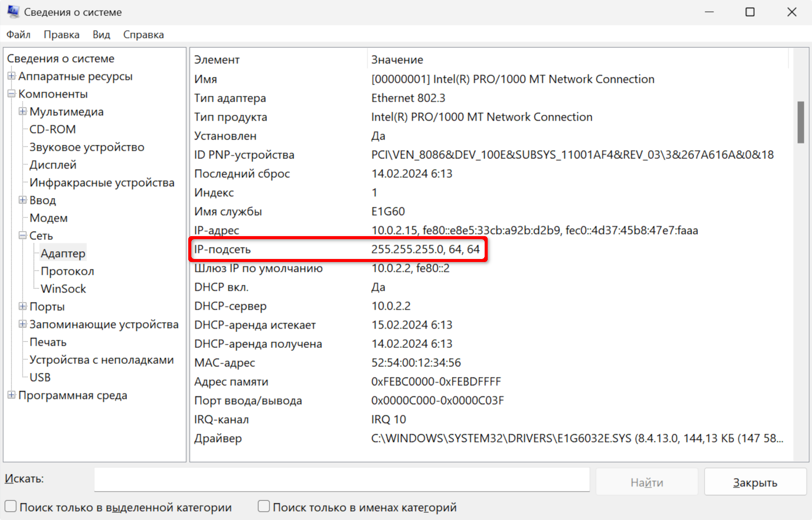Viewport: 812px width, 520px height.
Task: Click the Имя row label
Action: pyautogui.click(x=206, y=79)
